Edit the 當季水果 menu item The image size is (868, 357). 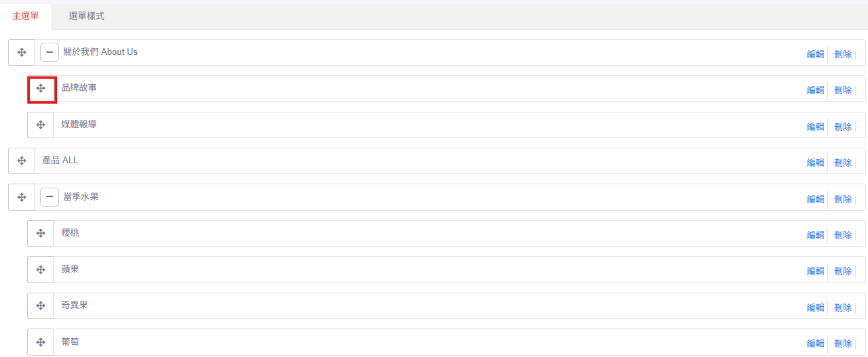tap(815, 199)
